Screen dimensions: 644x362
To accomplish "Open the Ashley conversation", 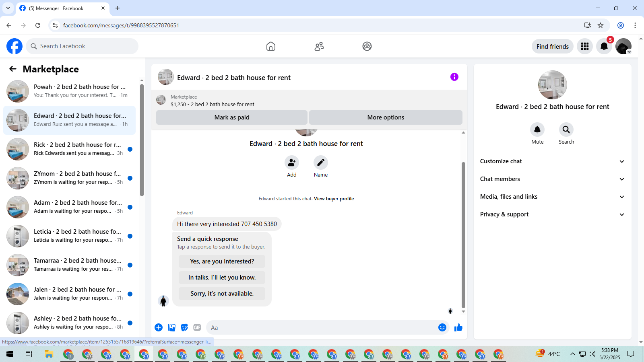I will point(69,323).
